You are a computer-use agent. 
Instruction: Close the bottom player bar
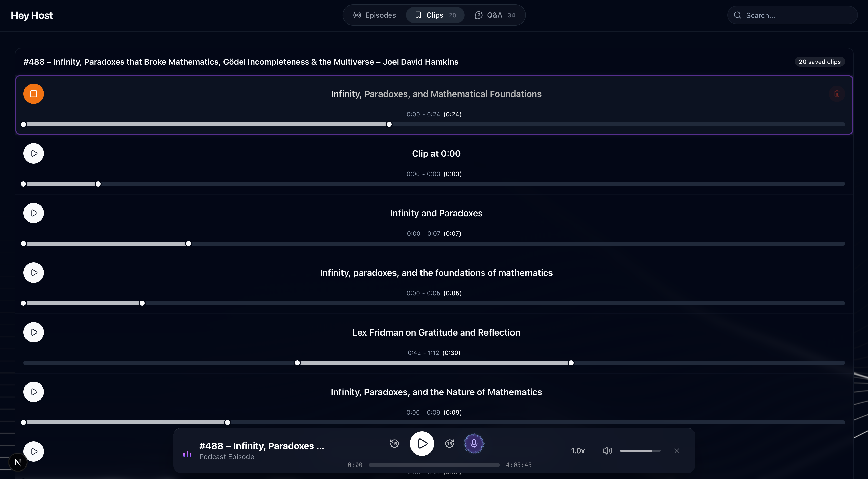click(x=677, y=451)
